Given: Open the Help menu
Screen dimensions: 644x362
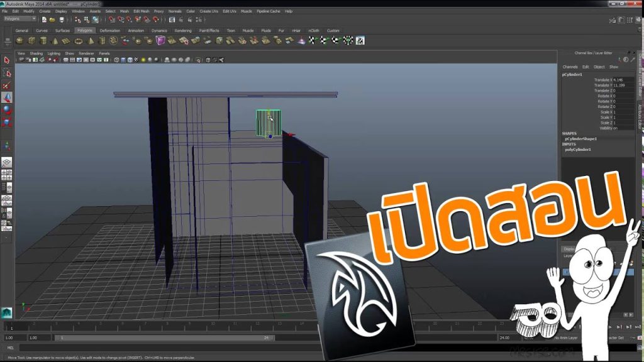Looking at the screenshot, I should (289, 11).
